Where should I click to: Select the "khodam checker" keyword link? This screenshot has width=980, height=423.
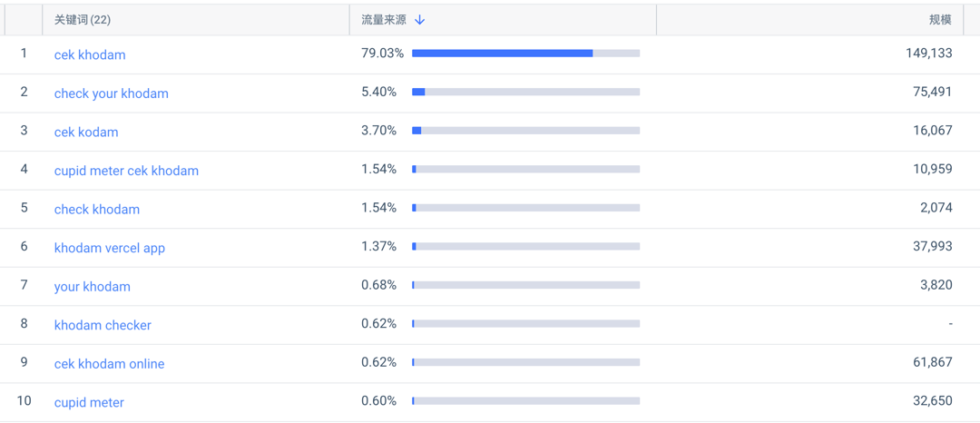[103, 325]
